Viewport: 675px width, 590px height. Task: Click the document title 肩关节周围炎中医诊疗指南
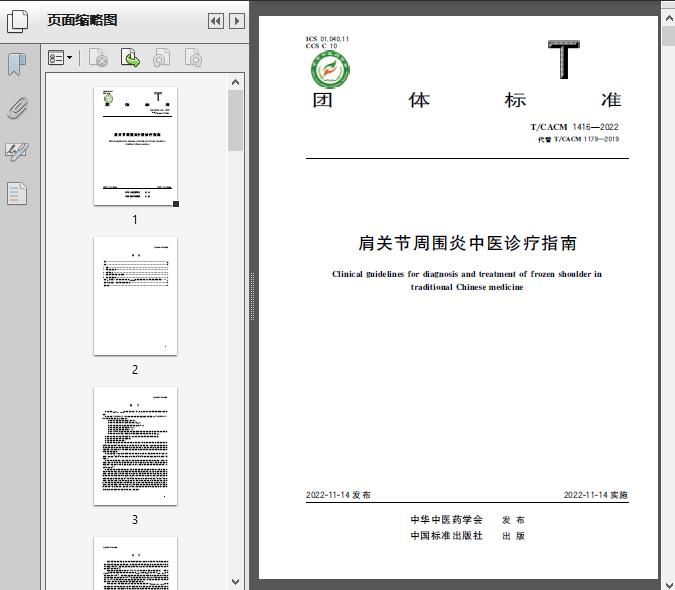pos(467,243)
